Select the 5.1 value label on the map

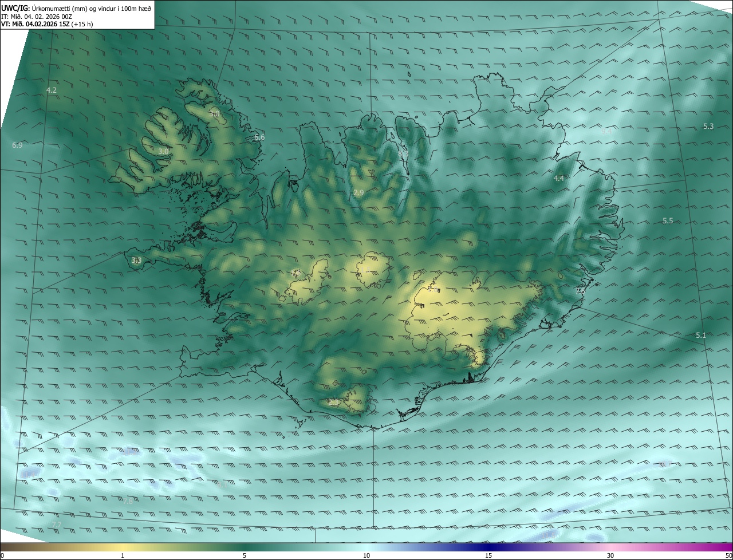tap(701, 336)
